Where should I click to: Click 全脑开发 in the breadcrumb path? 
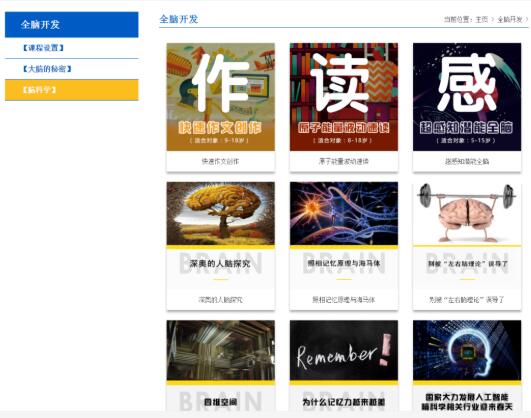click(x=510, y=20)
